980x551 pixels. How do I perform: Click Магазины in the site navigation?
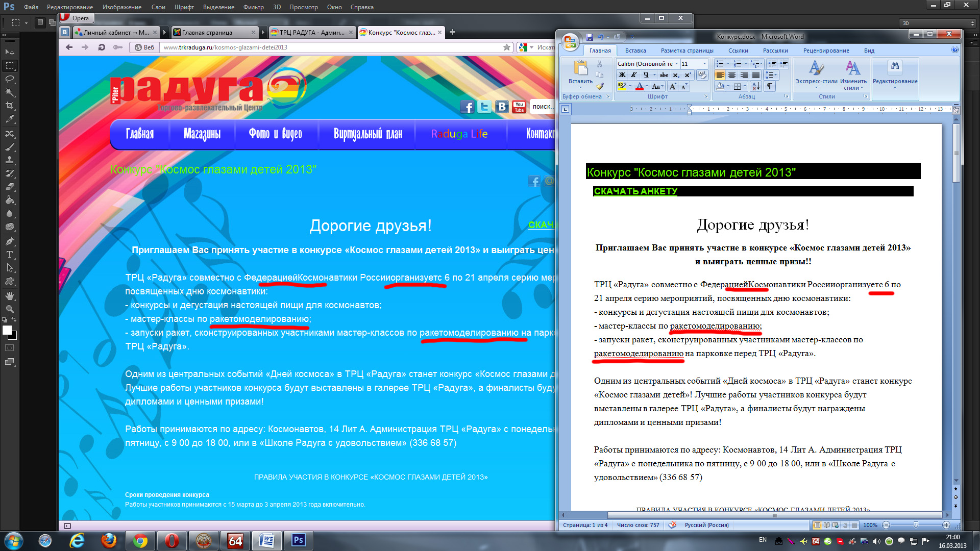tap(202, 134)
